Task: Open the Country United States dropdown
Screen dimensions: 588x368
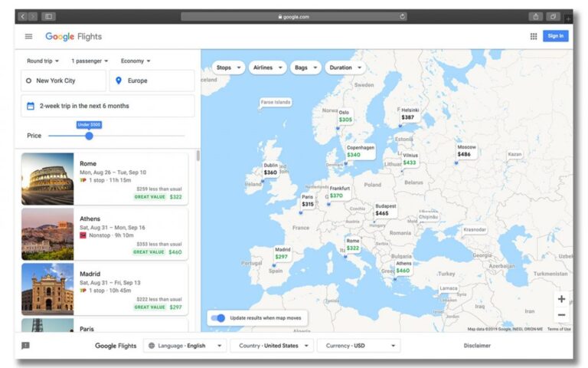Action: click(x=272, y=346)
